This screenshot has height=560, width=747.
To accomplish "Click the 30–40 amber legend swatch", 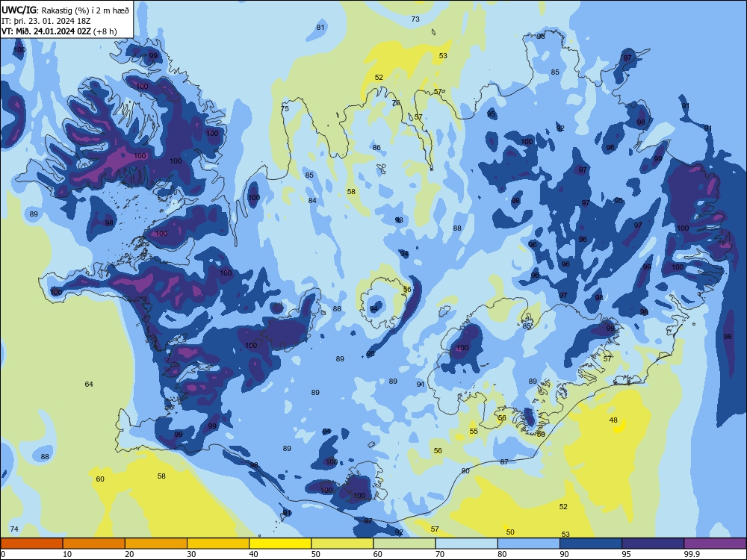I will tap(218, 544).
